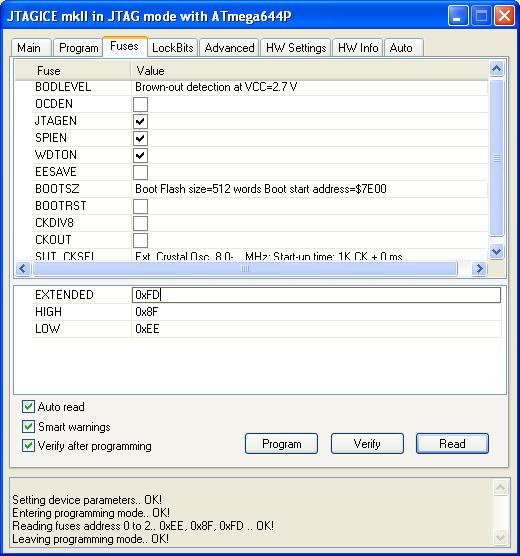Viewport: 520px width, 556px height.
Task: Click 'Setting device parameters.. OK!' log line
Action: (87, 500)
